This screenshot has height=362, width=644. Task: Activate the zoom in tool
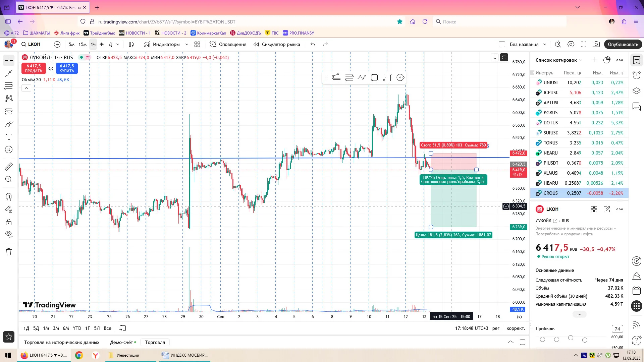(9, 179)
